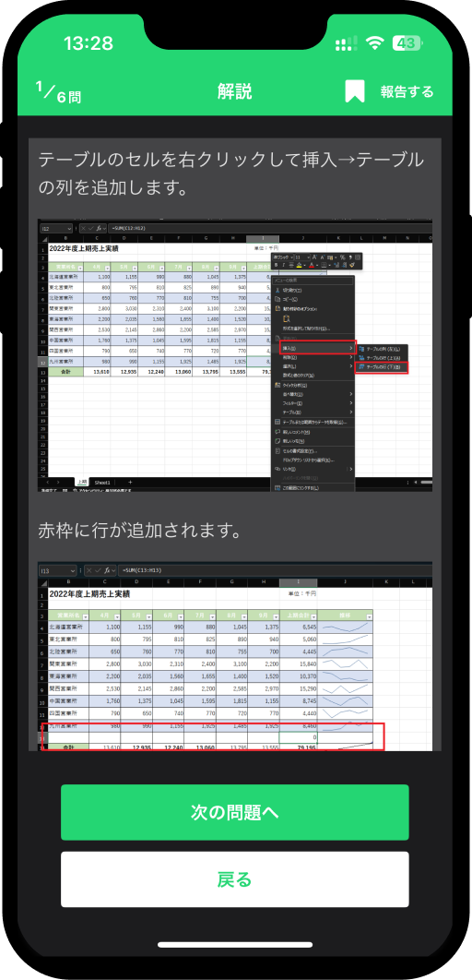
Task: Open the 報告する report link
Action: pos(407,92)
